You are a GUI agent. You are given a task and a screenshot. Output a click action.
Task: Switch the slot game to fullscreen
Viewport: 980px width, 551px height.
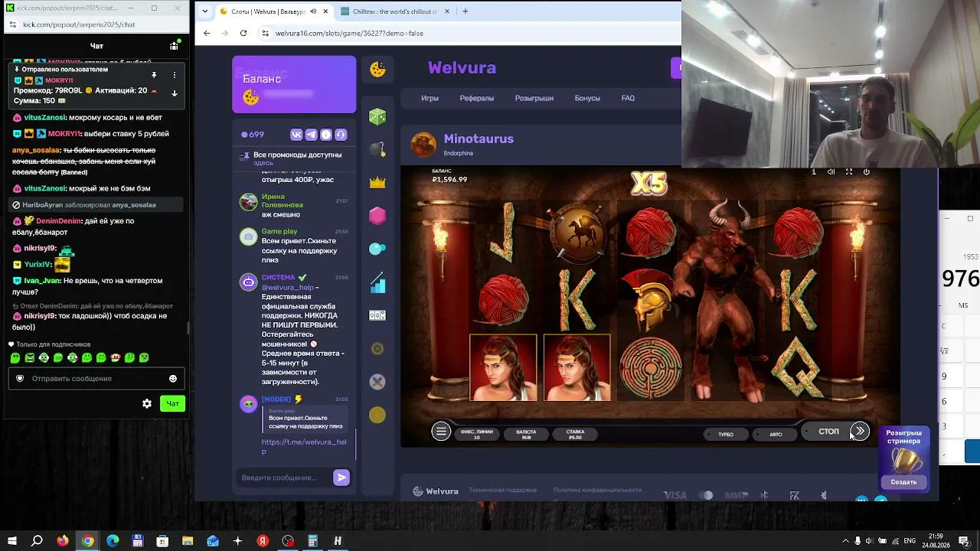tap(849, 172)
